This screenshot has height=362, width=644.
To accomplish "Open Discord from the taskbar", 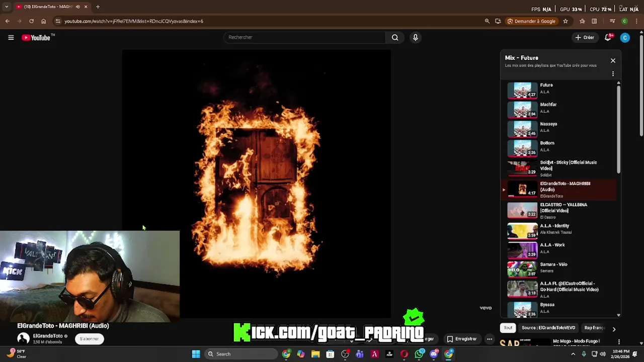I will (x=434, y=354).
